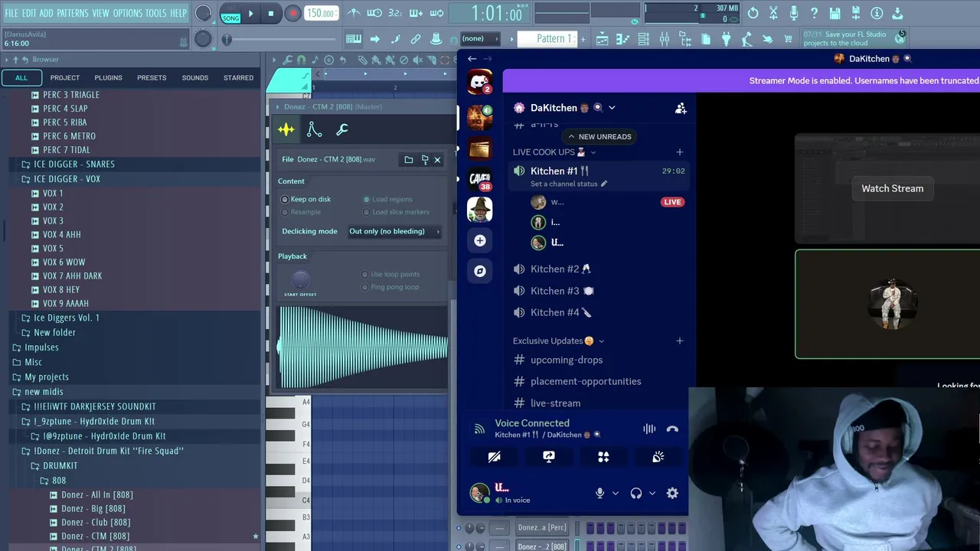Image resolution: width=980 pixels, height=551 pixels.
Task: Open Discord noise suppression waveform icon
Action: (649, 429)
